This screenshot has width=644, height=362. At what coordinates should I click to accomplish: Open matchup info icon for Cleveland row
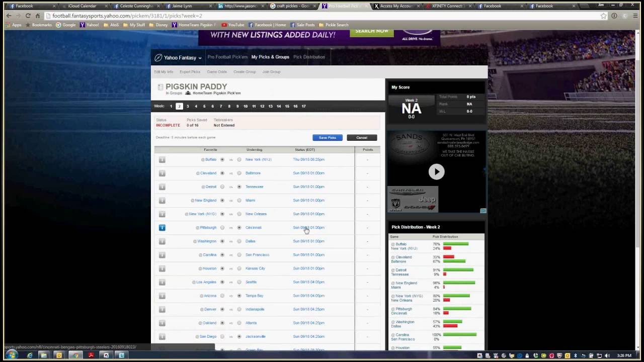click(x=162, y=173)
